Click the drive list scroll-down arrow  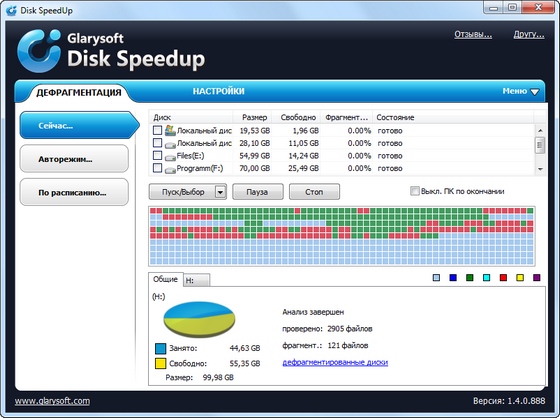coord(540,169)
